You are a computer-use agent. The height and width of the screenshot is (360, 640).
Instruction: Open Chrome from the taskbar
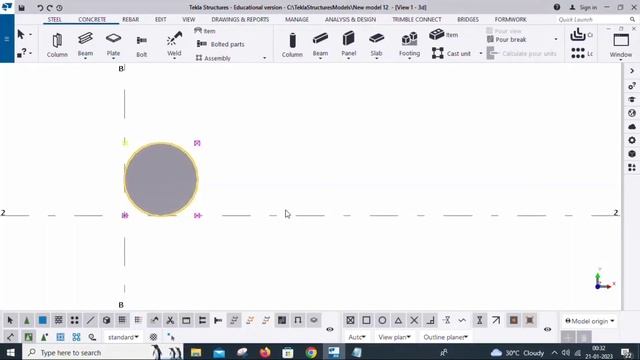tap(311, 352)
